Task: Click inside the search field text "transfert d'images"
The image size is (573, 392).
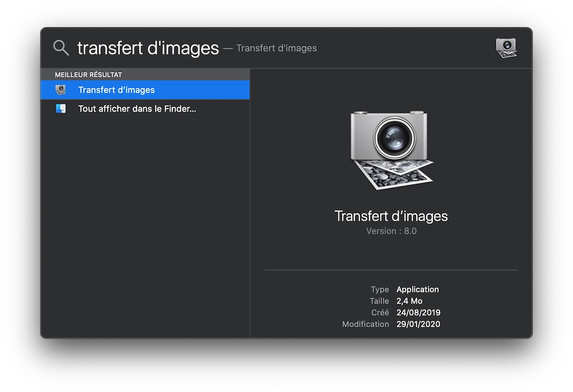Action: (x=148, y=48)
